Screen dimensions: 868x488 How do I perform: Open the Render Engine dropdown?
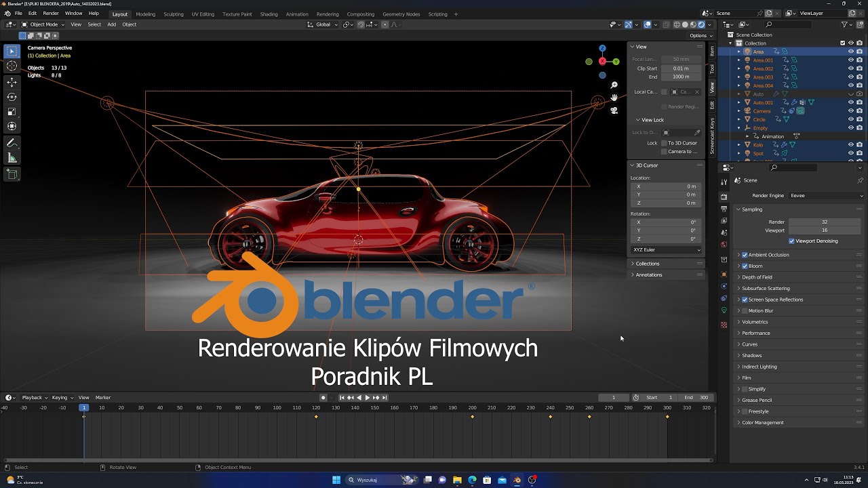pyautogui.click(x=826, y=195)
